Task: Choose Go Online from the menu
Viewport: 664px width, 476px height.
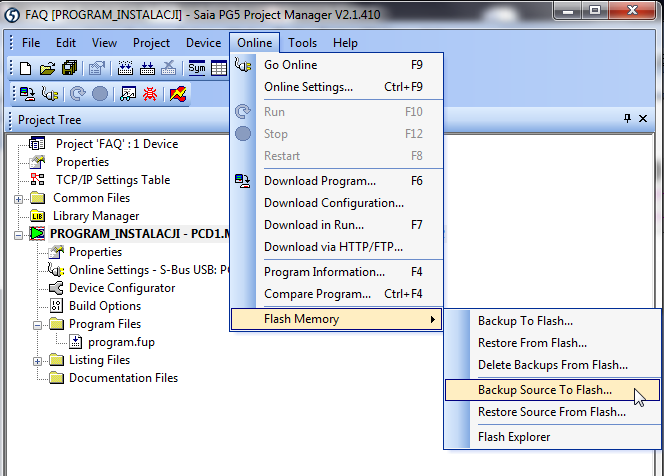Action: (337, 65)
